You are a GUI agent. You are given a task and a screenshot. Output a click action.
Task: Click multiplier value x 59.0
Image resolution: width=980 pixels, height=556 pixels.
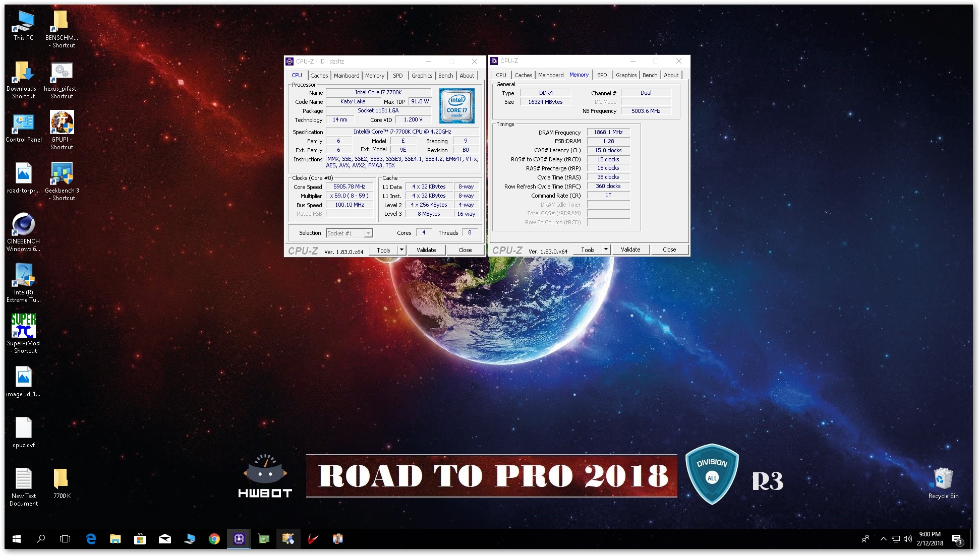(x=350, y=196)
